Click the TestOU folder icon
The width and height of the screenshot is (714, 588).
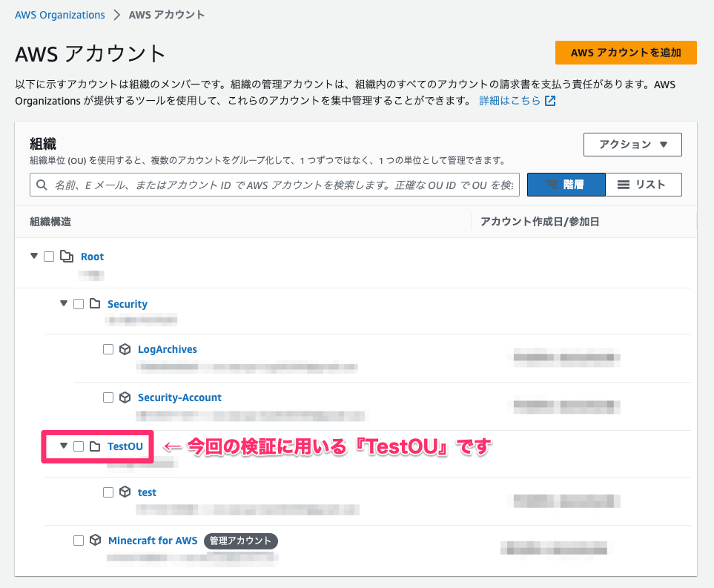[95, 446]
